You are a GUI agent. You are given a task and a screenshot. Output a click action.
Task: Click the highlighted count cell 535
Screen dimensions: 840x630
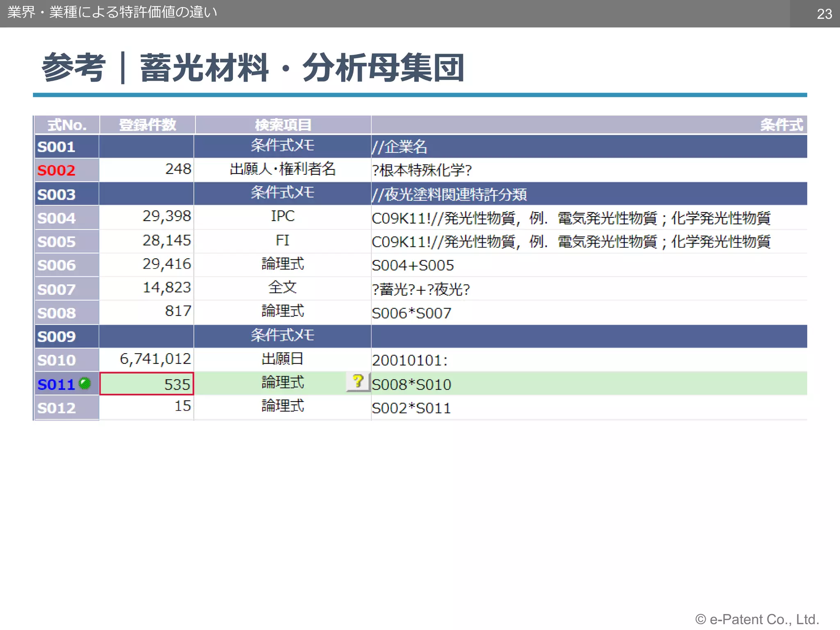click(146, 384)
